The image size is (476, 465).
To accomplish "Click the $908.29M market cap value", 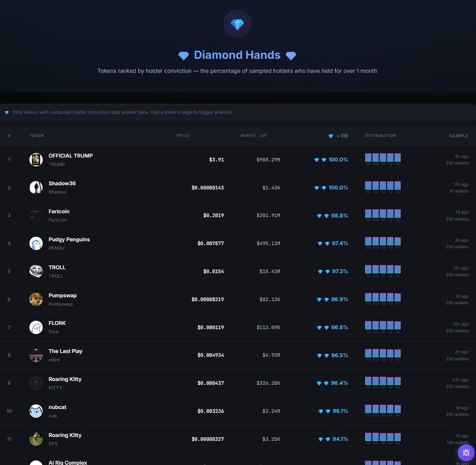I will click(x=268, y=159).
